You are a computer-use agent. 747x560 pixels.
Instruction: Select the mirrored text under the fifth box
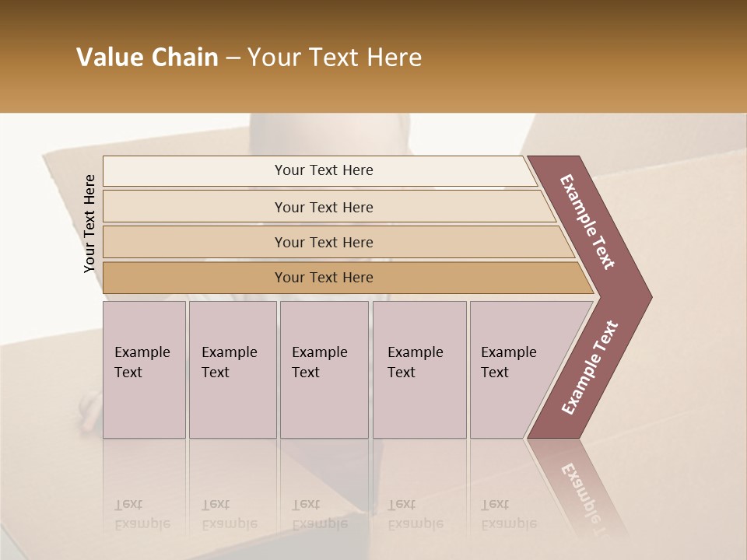(509, 514)
